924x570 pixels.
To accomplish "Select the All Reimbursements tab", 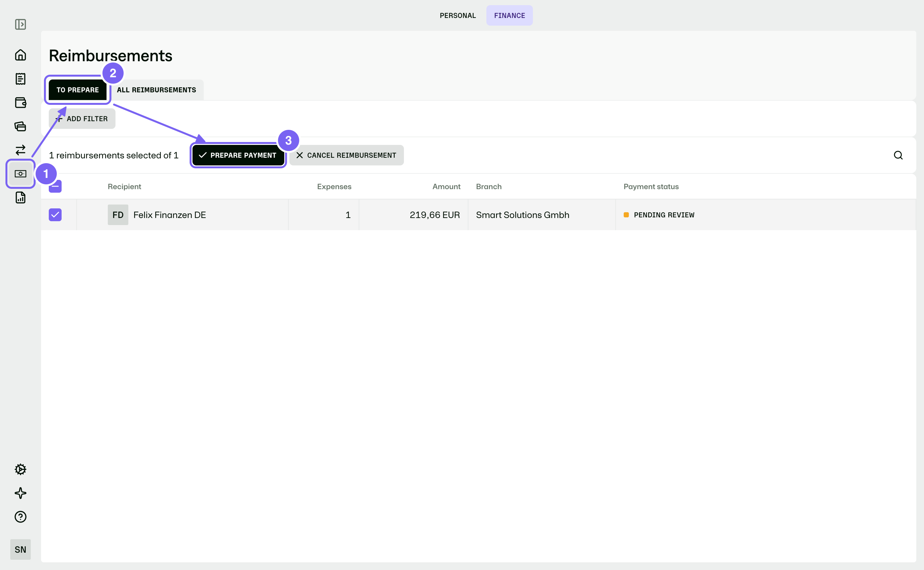I will (x=157, y=90).
